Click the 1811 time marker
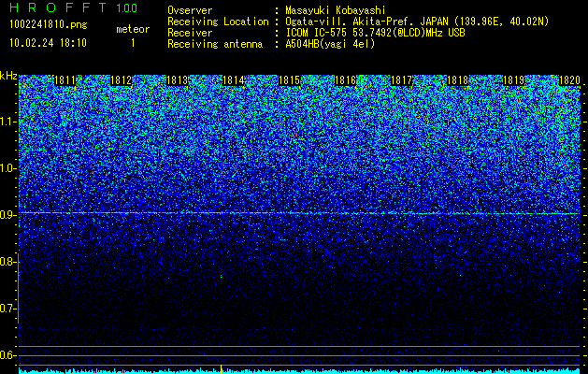Image resolution: width=588 pixels, height=374 pixels. pyautogui.click(x=65, y=80)
